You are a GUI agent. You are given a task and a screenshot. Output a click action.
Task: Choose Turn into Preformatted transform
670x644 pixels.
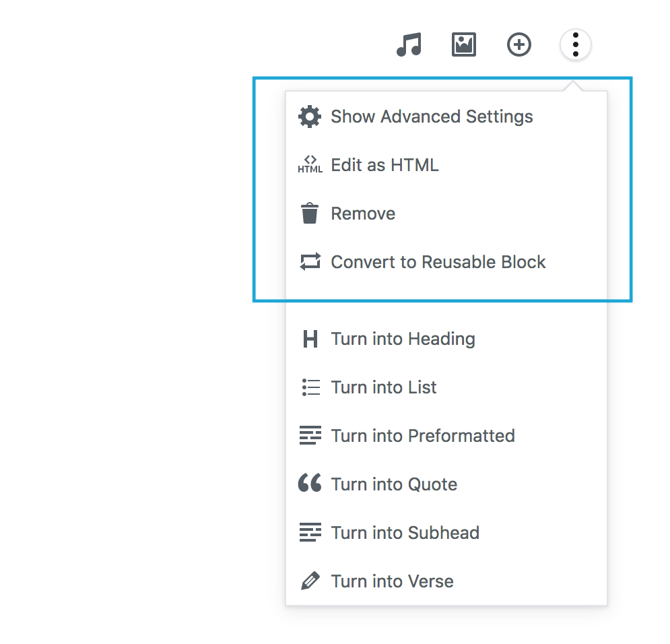tap(423, 435)
